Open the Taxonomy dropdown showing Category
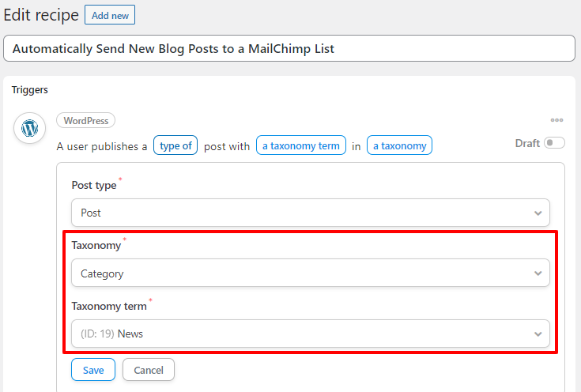581x392 pixels. coord(311,273)
